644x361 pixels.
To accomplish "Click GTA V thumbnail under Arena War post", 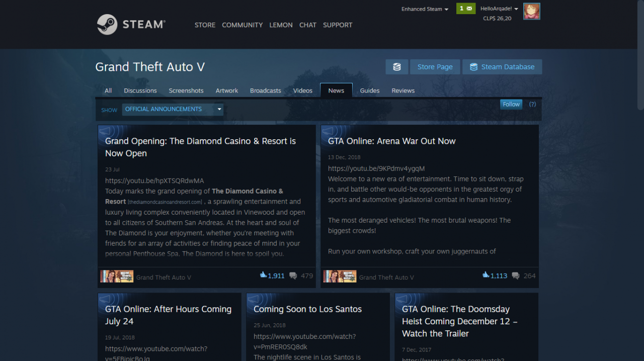I will (340, 277).
